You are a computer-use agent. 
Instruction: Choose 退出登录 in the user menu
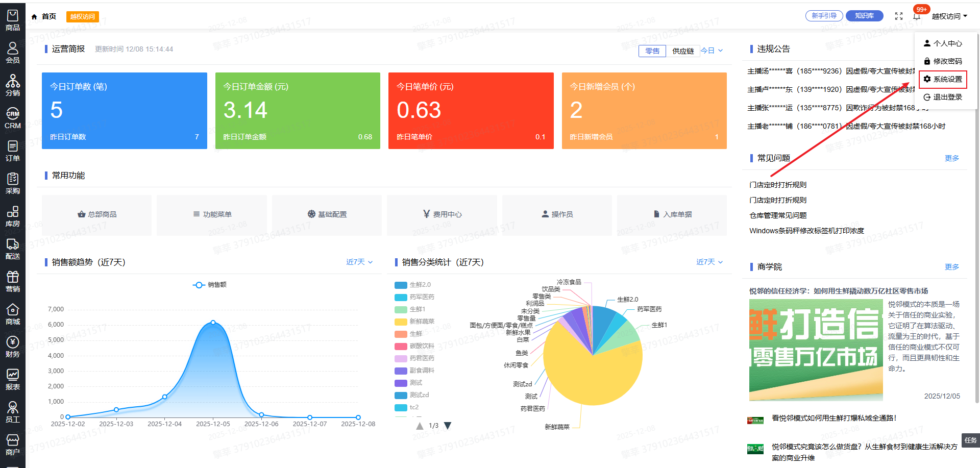click(943, 97)
